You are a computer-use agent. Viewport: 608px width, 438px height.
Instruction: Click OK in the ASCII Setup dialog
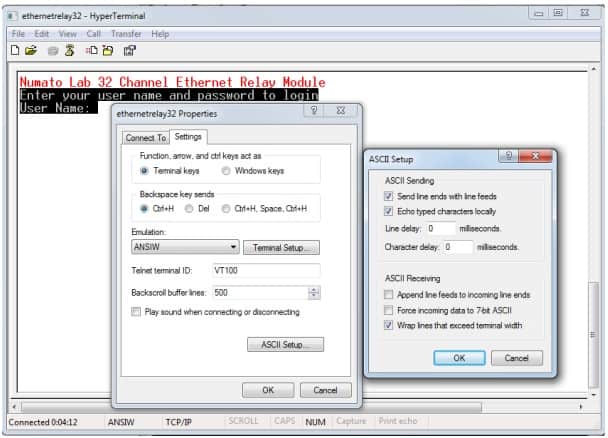(x=459, y=357)
